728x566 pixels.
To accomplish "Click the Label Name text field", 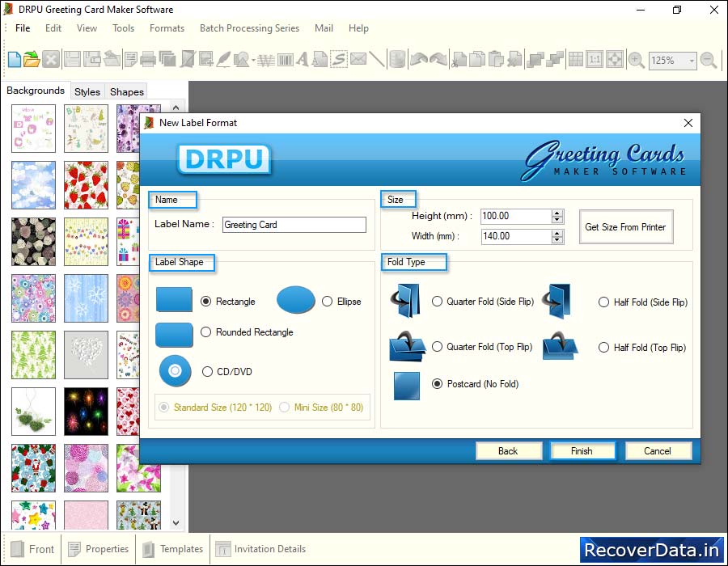I will coord(294,225).
